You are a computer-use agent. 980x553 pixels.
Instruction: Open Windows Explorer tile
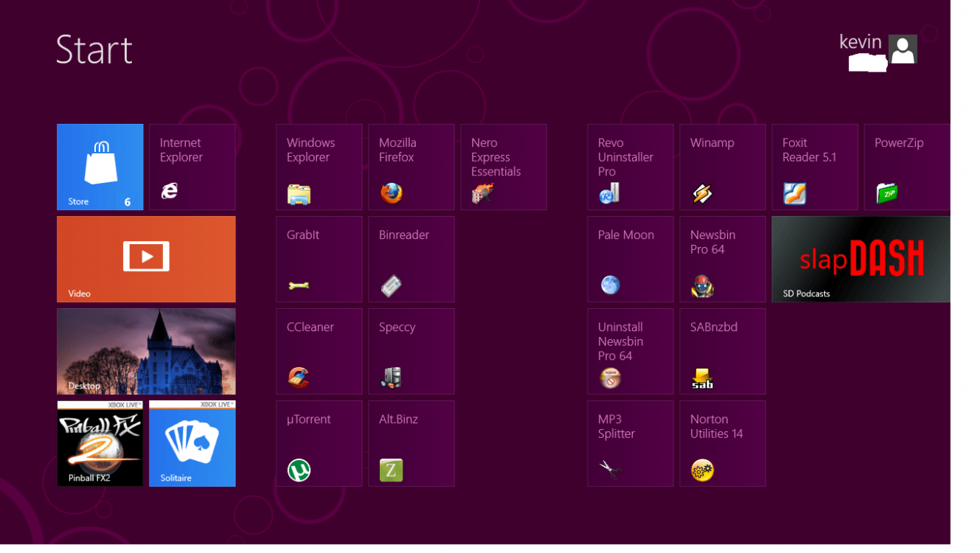click(319, 167)
